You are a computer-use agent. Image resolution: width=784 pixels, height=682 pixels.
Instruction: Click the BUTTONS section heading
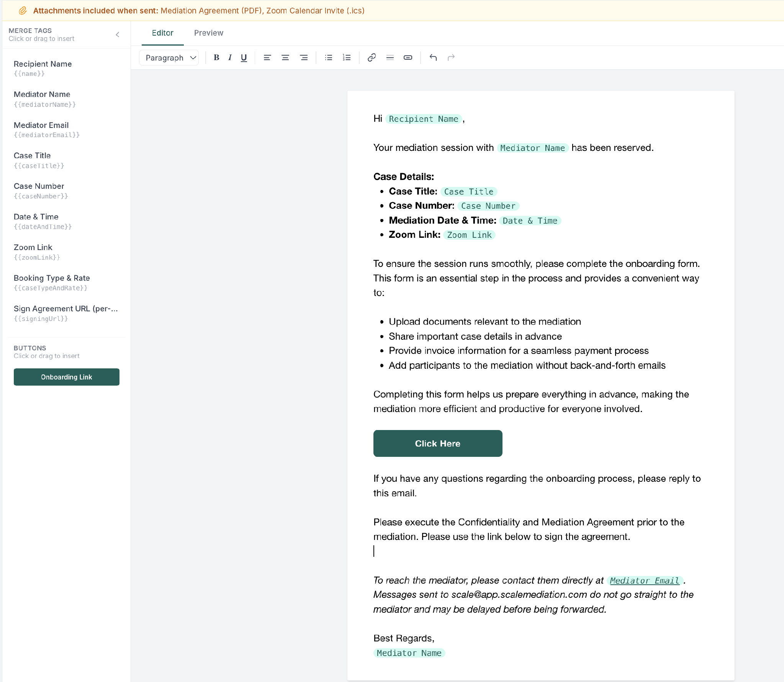pyautogui.click(x=30, y=348)
